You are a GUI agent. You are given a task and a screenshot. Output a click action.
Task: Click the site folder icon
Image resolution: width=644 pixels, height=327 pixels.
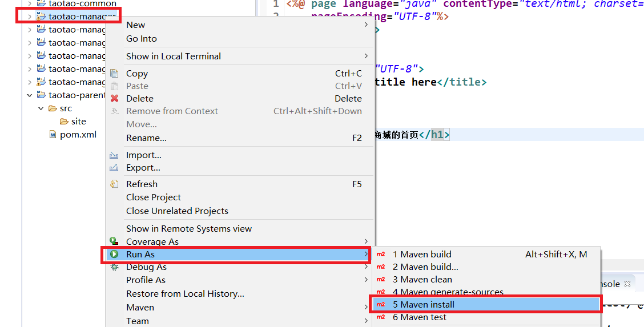(x=64, y=122)
